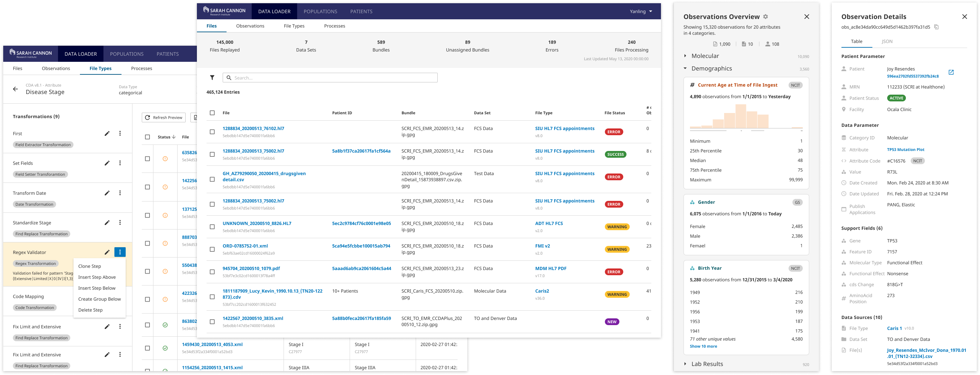Check the 1288834_20200513_76102.hl7 row
980x375 pixels.
pos(212,132)
